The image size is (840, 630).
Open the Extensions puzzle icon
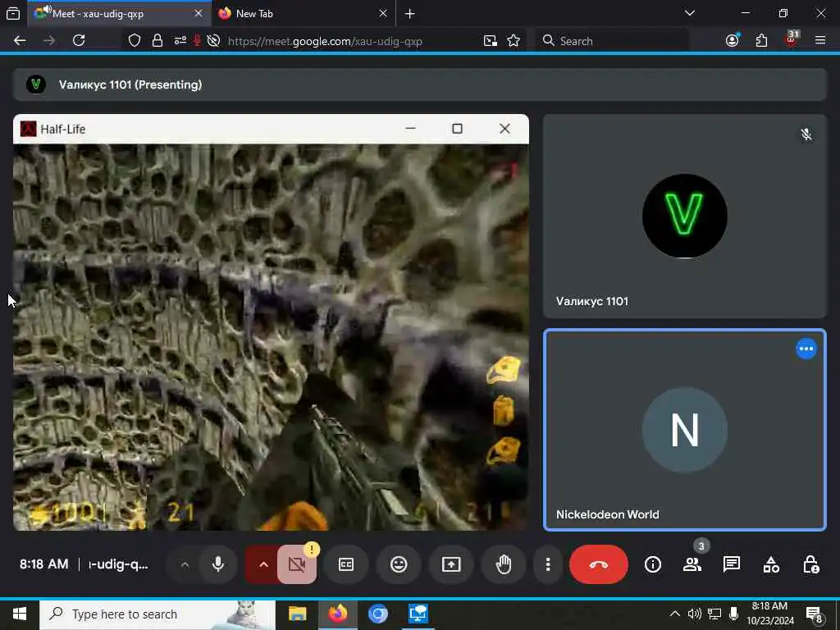tap(761, 41)
